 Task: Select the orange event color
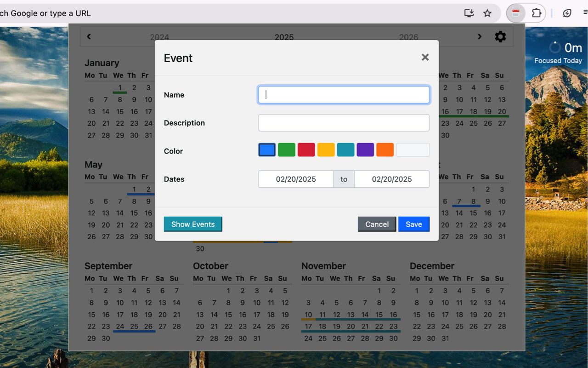pyautogui.click(x=385, y=150)
